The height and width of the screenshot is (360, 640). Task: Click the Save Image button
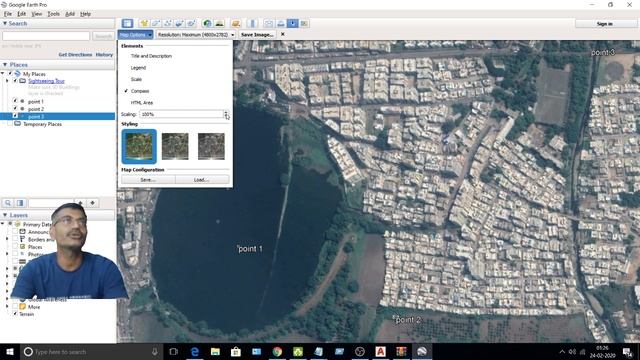pos(257,35)
